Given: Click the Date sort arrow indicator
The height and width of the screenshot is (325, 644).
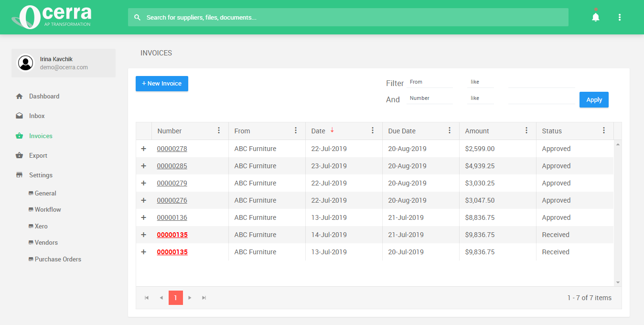Looking at the screenshot, I should pyautogui.click(x=332, y=130).
